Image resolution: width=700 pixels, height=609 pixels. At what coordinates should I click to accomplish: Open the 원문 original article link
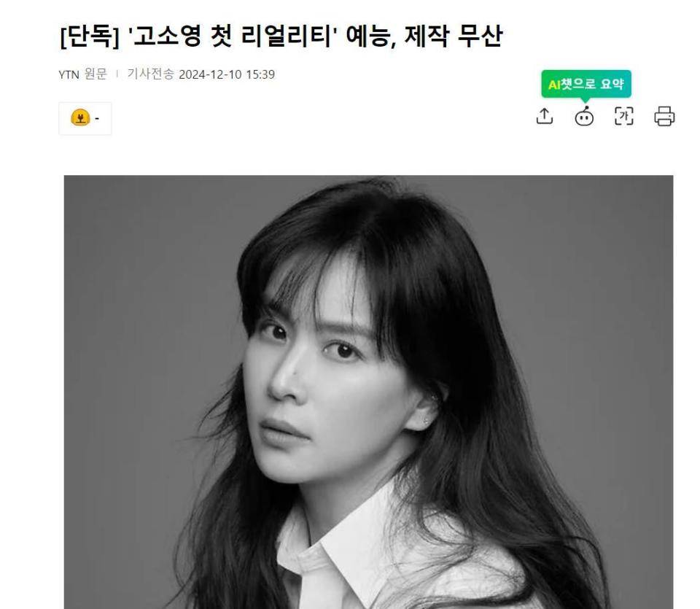[96, 74]
